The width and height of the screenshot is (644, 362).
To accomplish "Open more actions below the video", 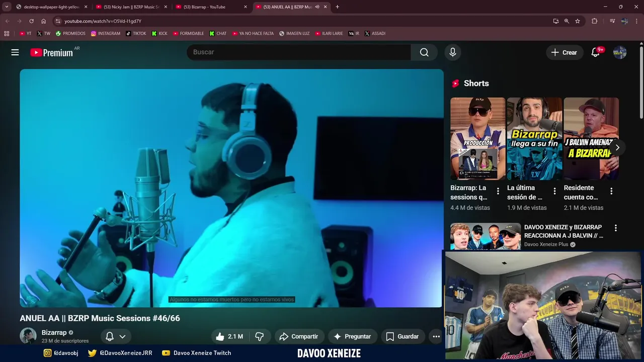I will (x=436, y=336).
